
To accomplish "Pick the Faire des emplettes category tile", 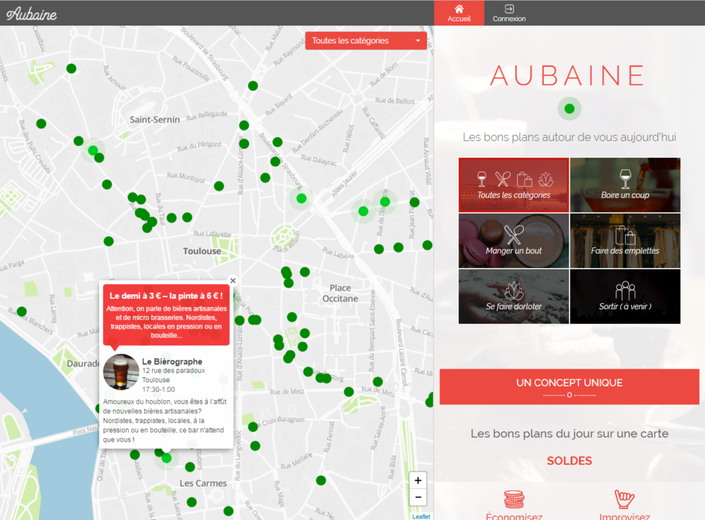I will [625, 240].
